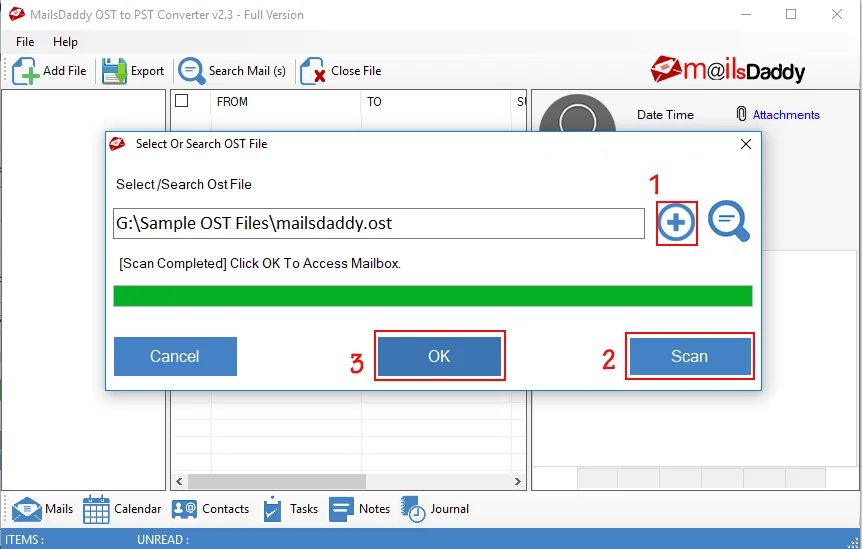Screen dimensions: 862x549
Task: Open the Calendar view
Action: [x=97, y=509]
